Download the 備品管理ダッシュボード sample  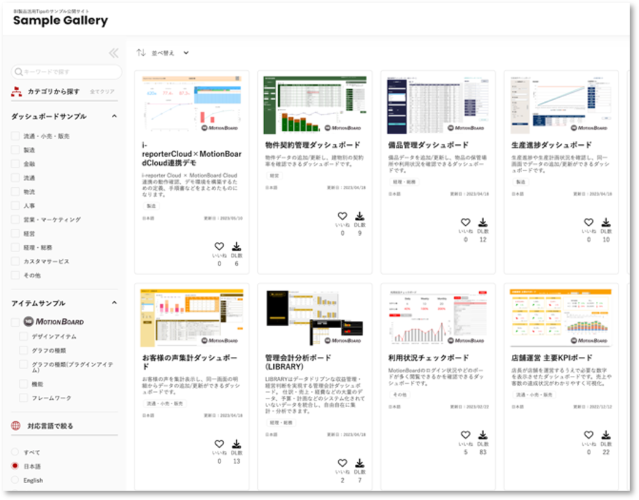click(483, 224)
